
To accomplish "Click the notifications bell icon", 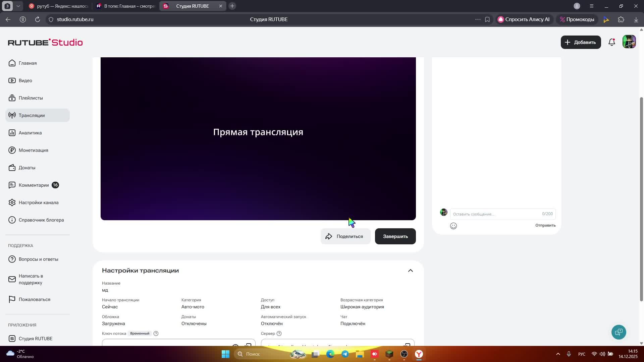I will coord(611,42).
